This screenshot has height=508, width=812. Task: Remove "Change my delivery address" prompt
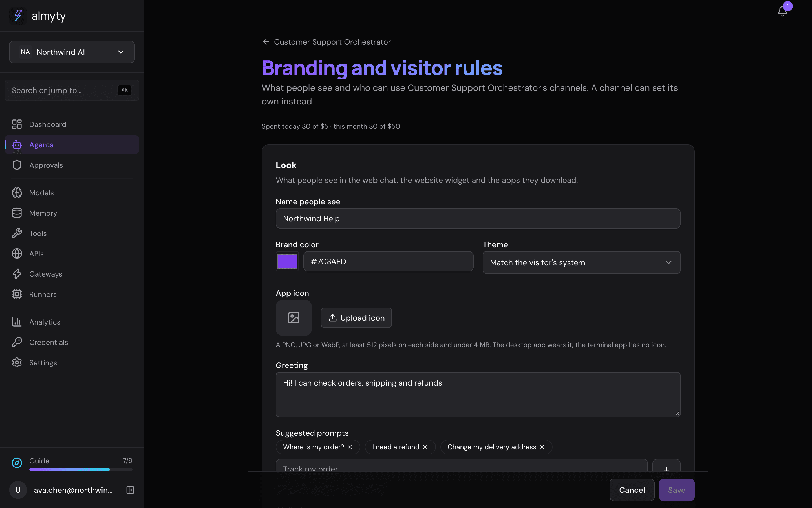[542, 447]
